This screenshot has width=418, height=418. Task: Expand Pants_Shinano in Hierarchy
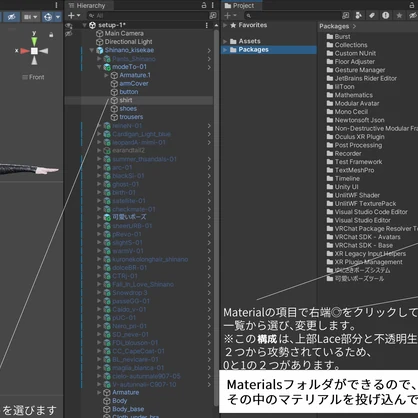[99, 59]
